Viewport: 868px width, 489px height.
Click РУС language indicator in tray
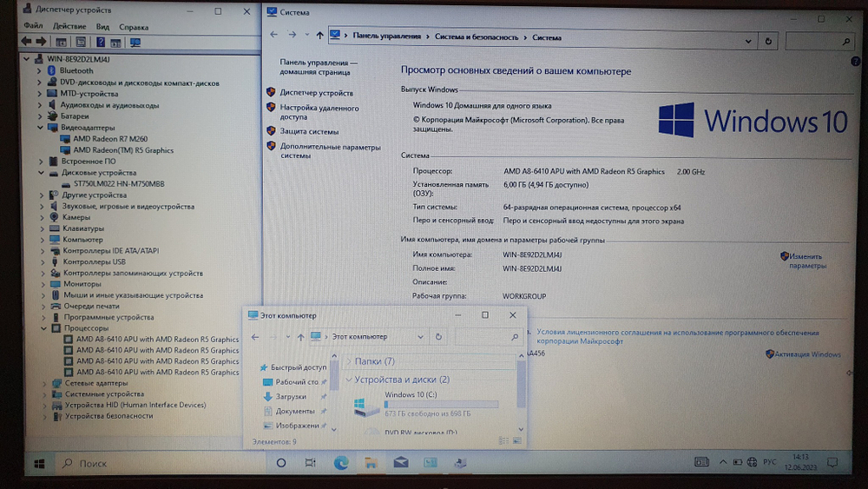tap(769, 462)
